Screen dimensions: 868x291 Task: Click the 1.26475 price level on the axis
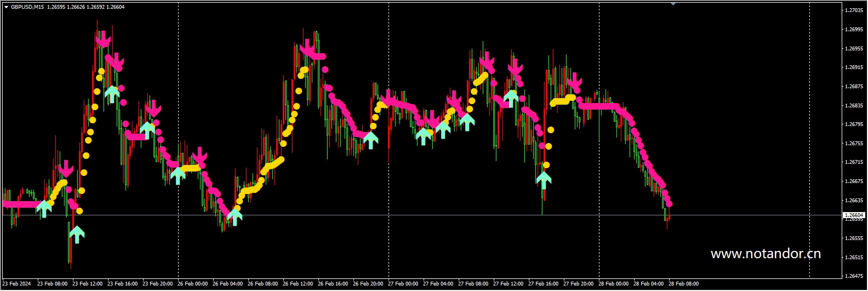click(x=854, y=276)
